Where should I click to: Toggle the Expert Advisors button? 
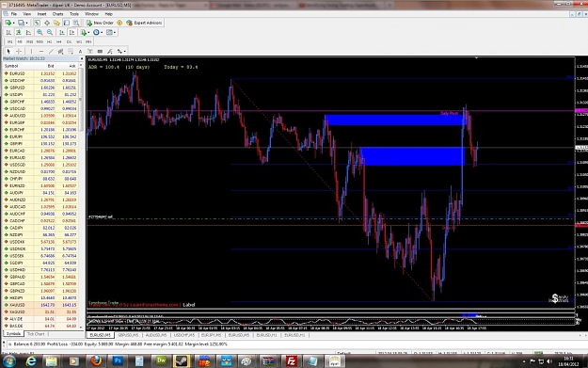point(144,23)
